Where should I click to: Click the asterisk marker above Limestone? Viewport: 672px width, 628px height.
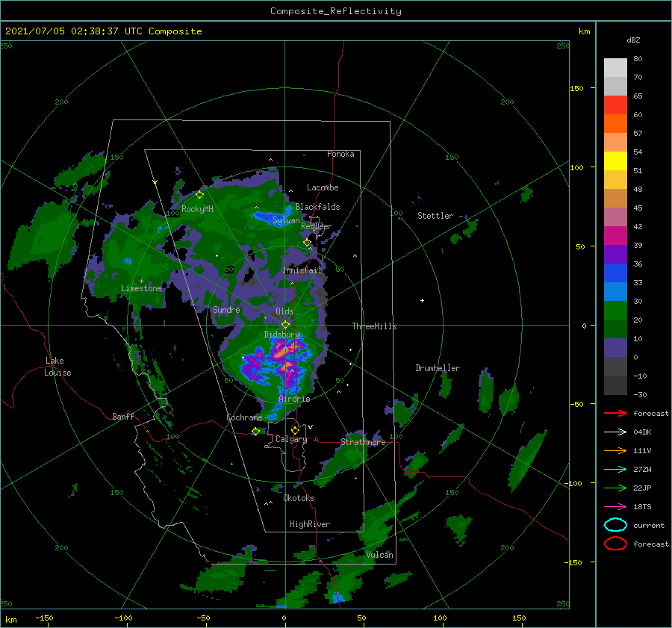tap(141, 282)
